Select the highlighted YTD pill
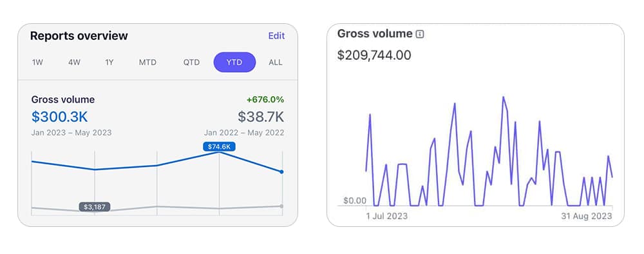Screen dimensions: 644x254 click(234, 63)
